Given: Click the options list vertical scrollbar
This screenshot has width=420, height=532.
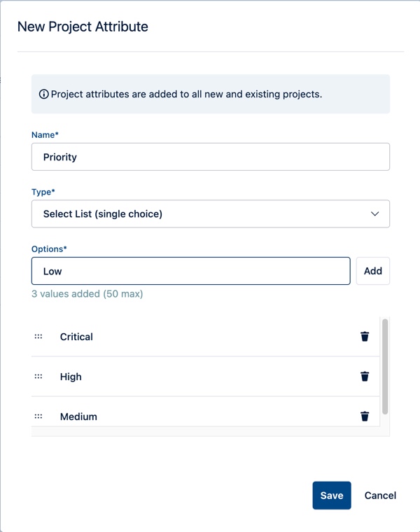Looking at the screenshot, I should pyautogui.click(x=385, y=367).
